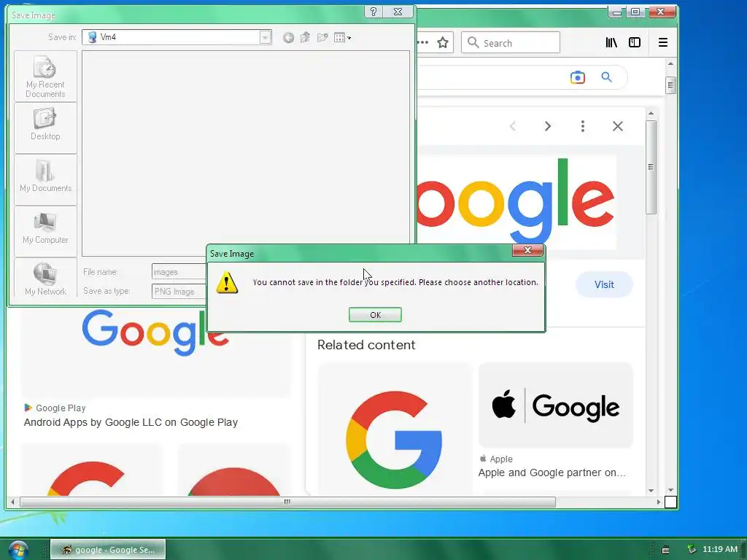
Task: Click horizontal scrollbar left arrow
Action: point(12,502)
